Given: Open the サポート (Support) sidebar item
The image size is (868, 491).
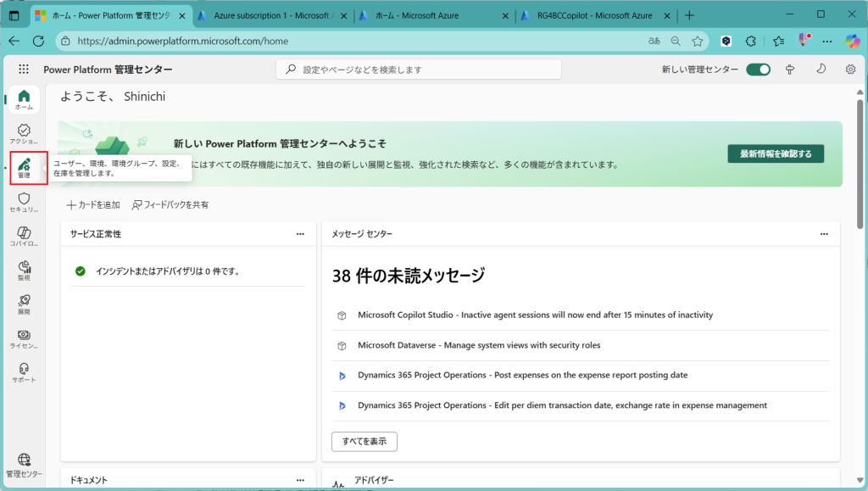Looking at the screenshot, I should [24, 373].
